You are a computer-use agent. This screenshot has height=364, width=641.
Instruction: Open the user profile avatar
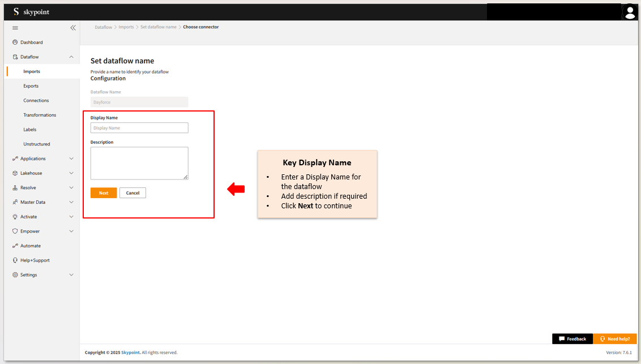(x=629, y=12)
